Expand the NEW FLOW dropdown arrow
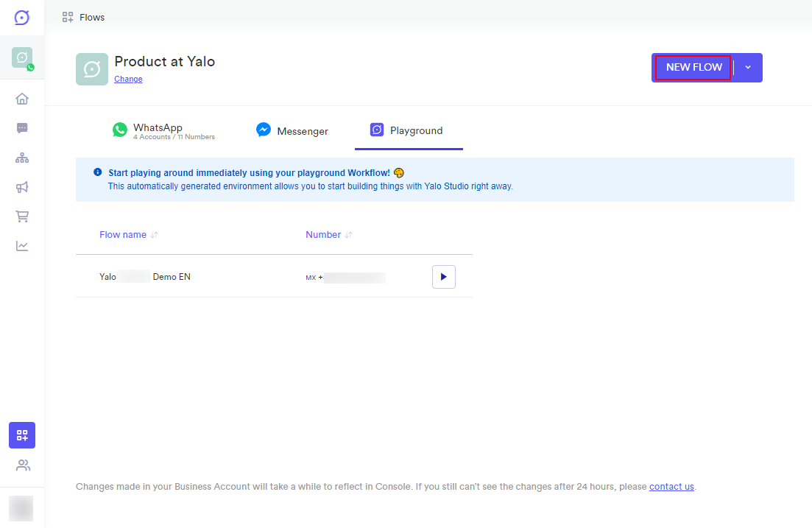The width and height of the screenshot is (812, 528). [x=748, y=67]
